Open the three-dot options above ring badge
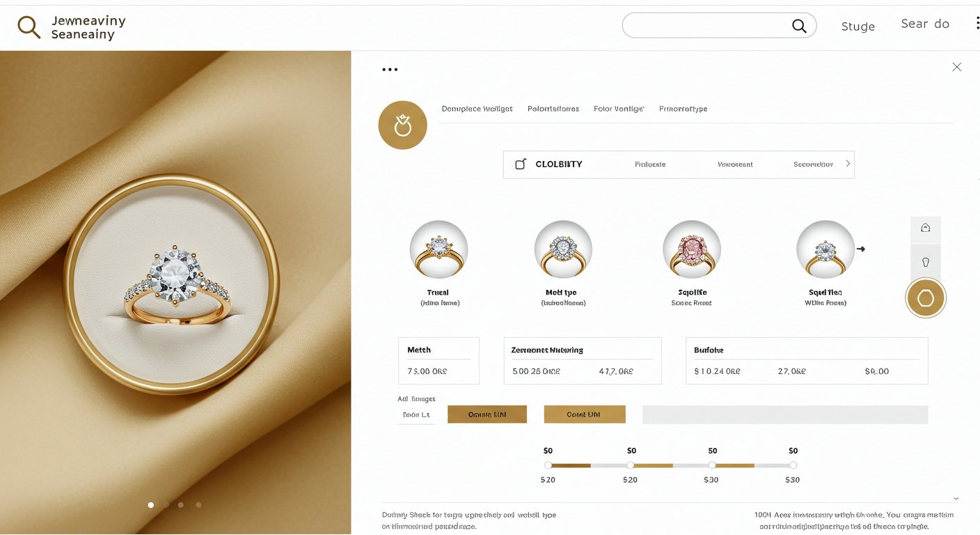Screen dimensions: 980x535 pos(390,70)
